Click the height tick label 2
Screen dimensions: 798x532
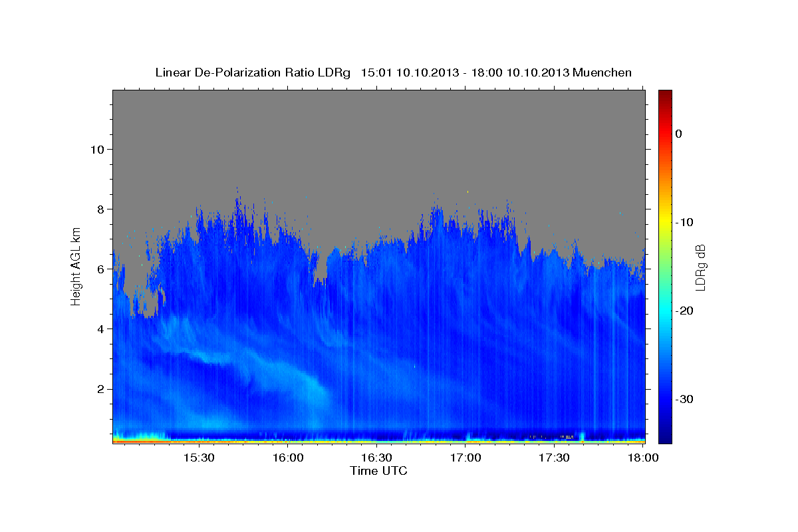point(100,388)
